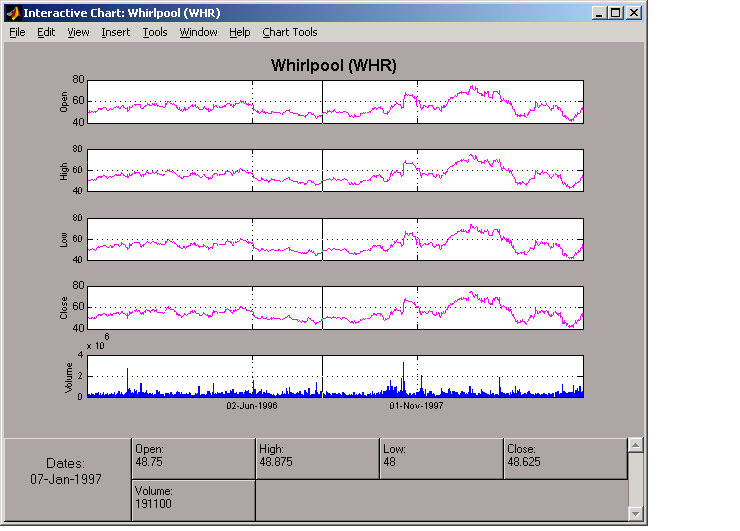Click the x 10^6 volume scale label

(98, 342)
